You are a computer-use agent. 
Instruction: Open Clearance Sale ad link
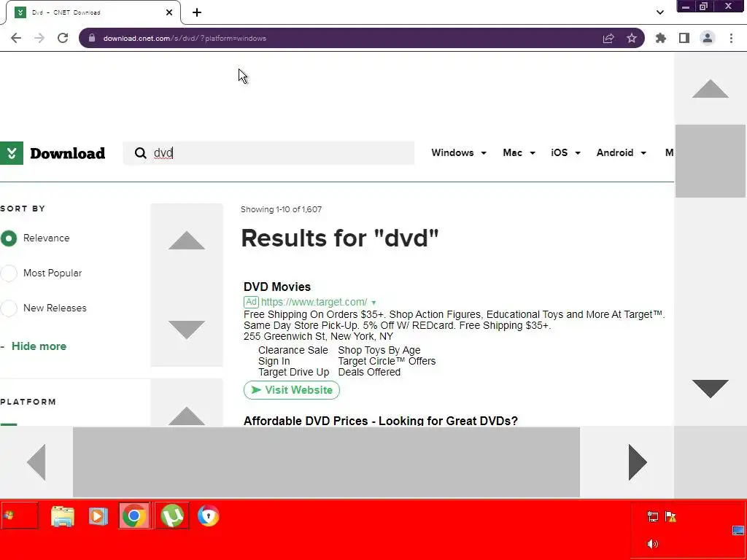click(x=293, y=350)
